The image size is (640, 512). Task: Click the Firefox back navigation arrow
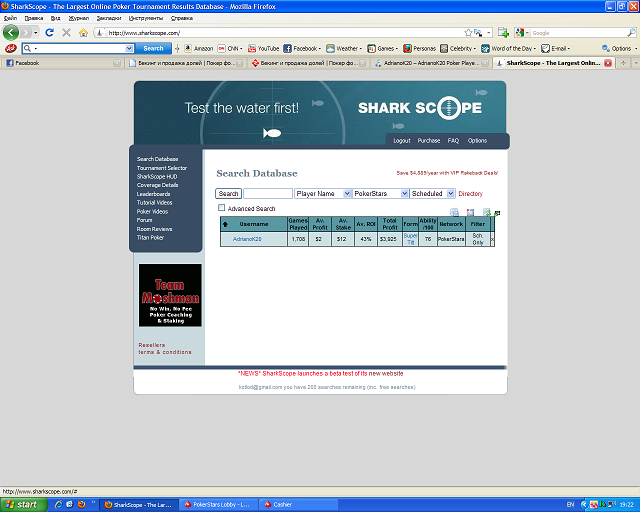point(11,33)
